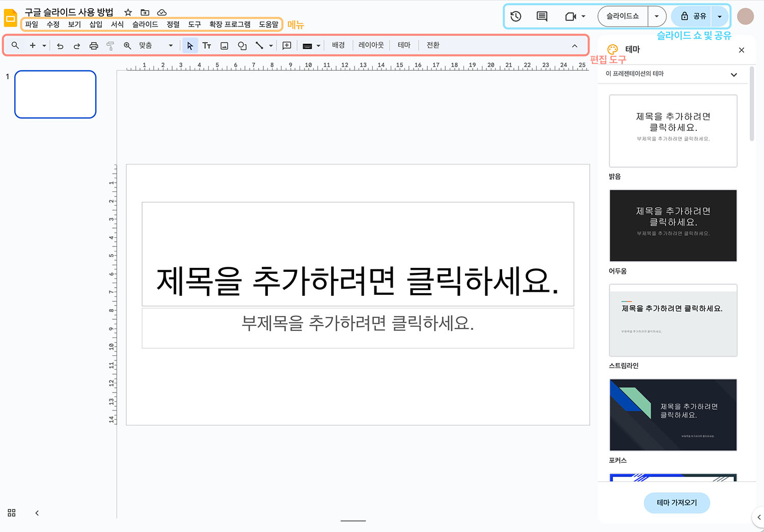764x532 pixels.
Task: Add a comment from toolbar
Action: click(287, 45)
